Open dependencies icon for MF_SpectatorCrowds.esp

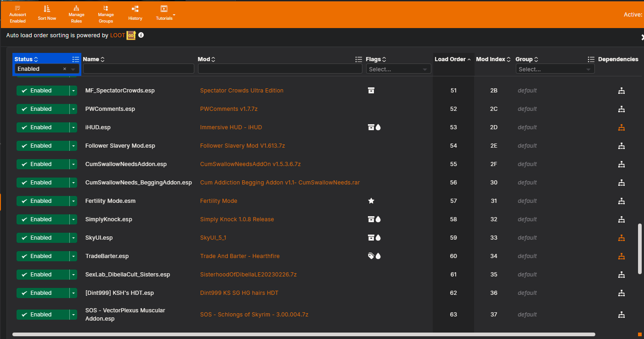click(x=621, y=91)
